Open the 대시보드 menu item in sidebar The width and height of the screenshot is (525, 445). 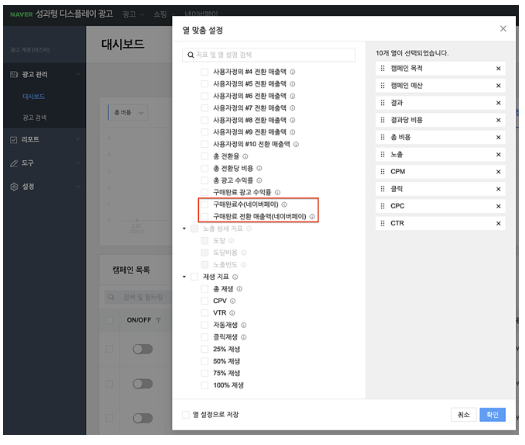pyautogui.click(x=34, y=97)
